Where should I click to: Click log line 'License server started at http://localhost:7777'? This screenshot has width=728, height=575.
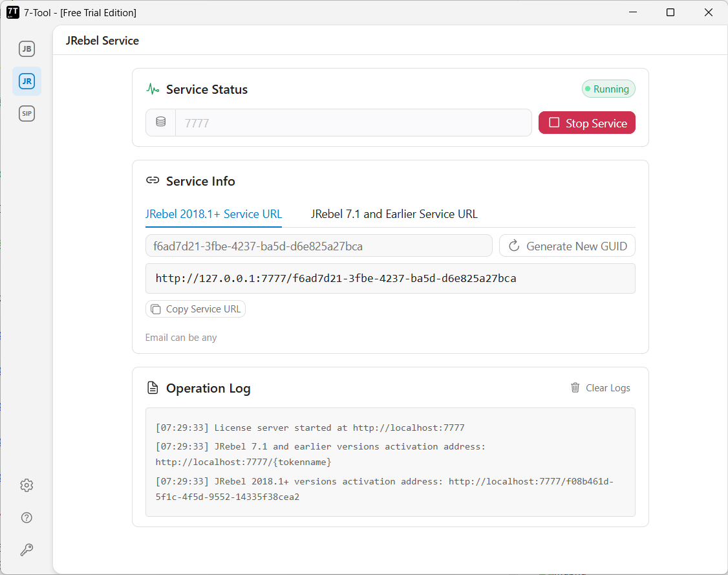[310, 428]
